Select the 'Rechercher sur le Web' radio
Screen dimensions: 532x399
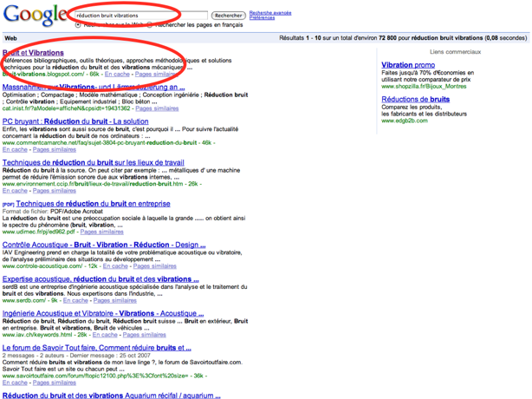[78, 25]
